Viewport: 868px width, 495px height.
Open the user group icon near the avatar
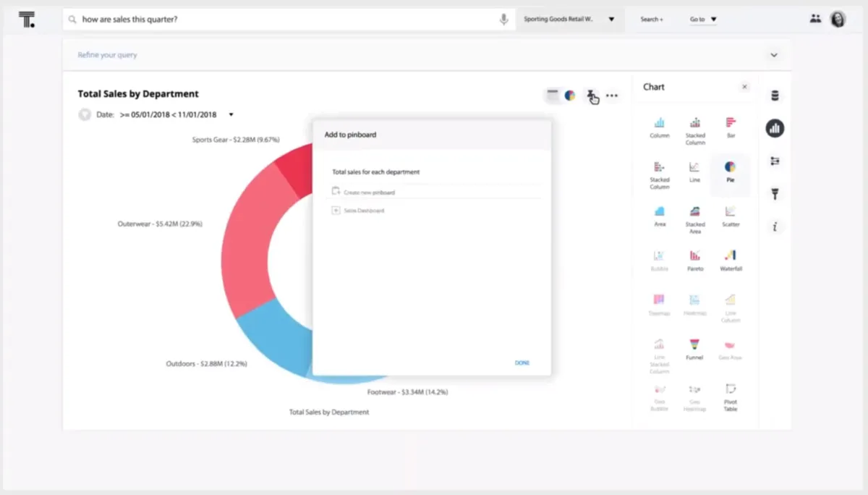click(x=815, y=19)
